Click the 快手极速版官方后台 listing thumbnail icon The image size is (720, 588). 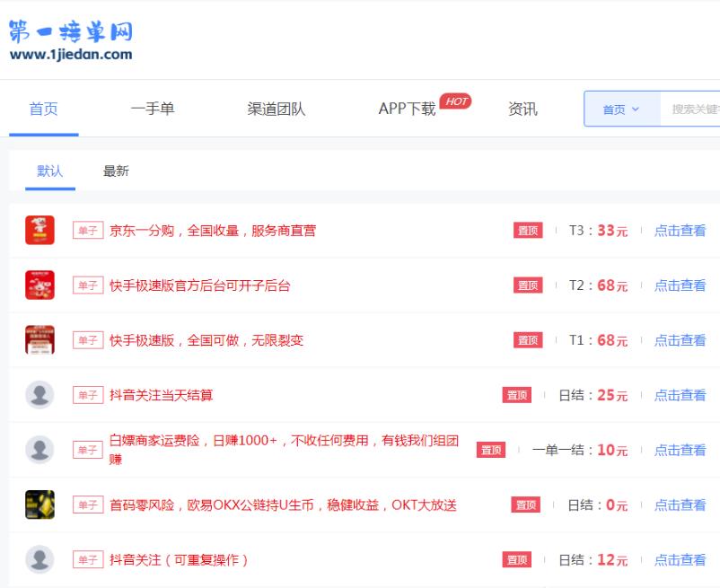pos(39,285)
